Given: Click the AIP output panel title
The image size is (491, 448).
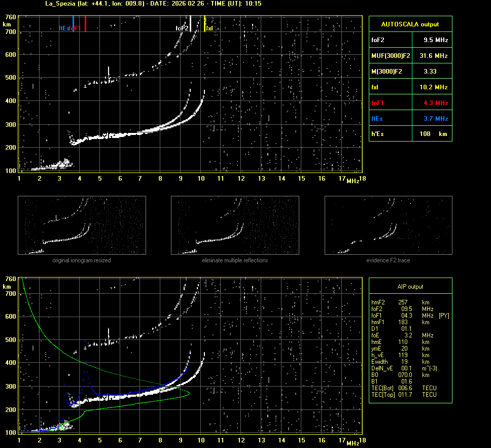Looking at the screenshot, I should pyautogui.click(x=410, y=287).
